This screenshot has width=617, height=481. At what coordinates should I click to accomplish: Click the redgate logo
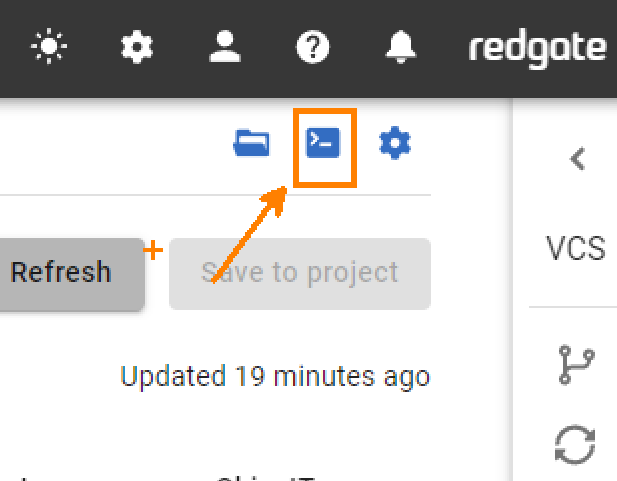pyautogui.click(x=538, y=47)
